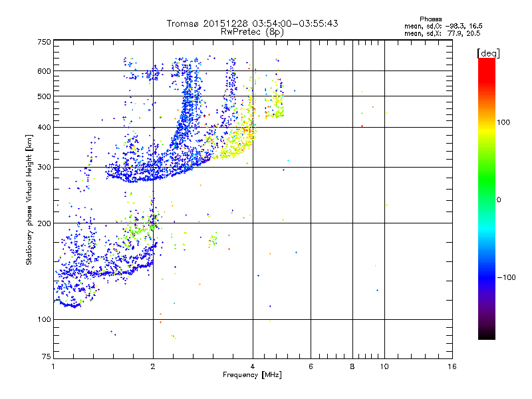Click the 75 label on the height axis
Viewport: 532px width, 399px height.
[x=47, y=356]
